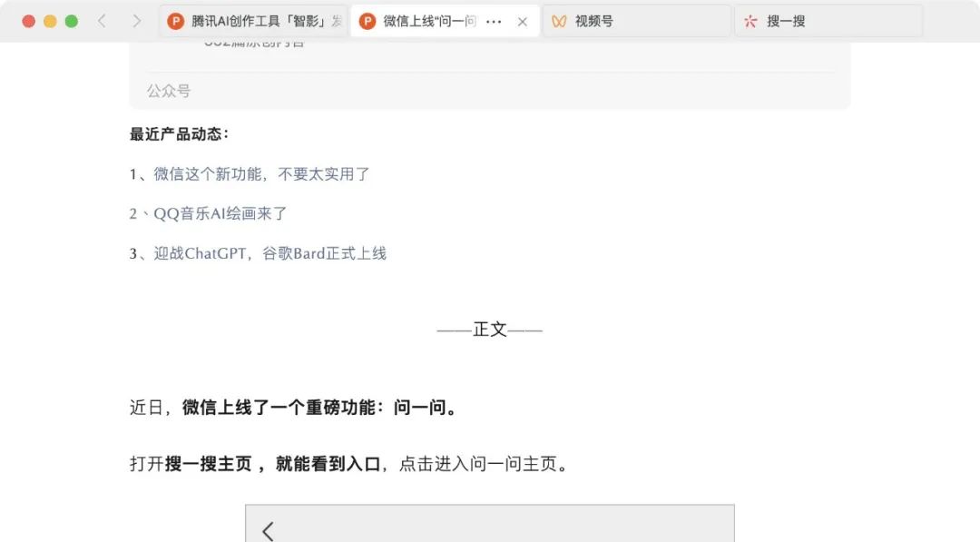This screenshot has height=542, width=980.
Task: Click the 公众号 label in the card
Action: pos(169,92)
